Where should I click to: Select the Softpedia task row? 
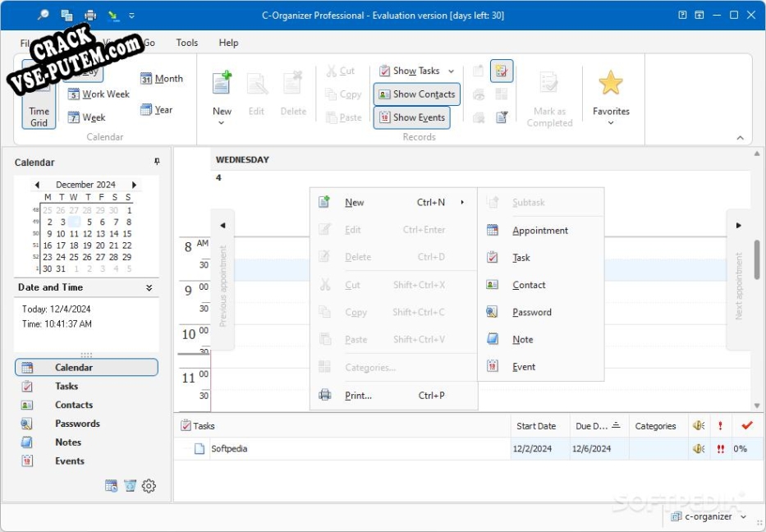[x=229, y=449]
